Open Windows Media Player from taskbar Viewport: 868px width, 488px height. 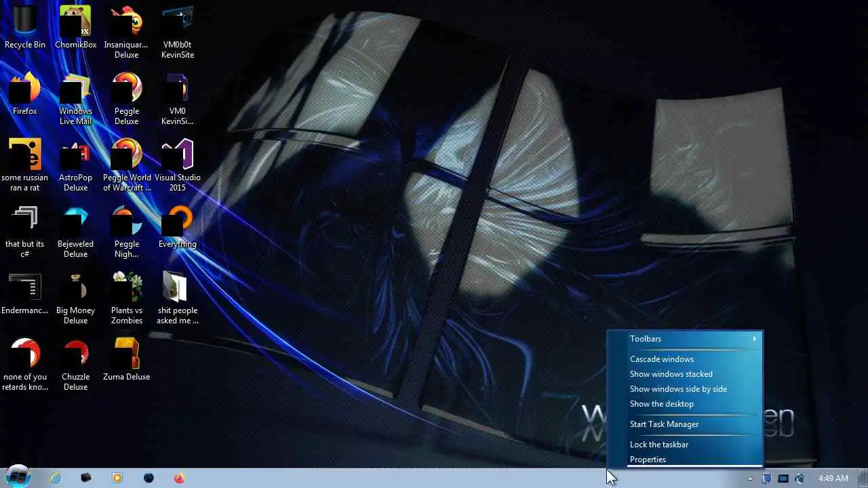(x=117, y=478)
